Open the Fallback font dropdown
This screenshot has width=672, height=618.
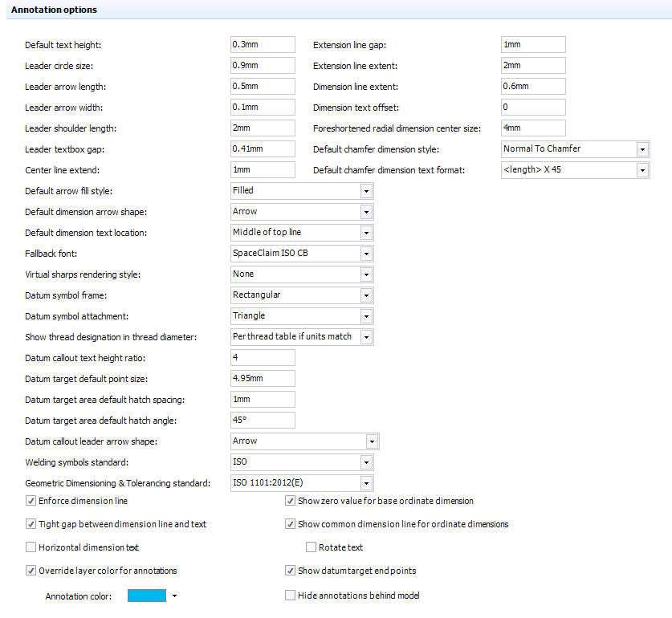(x=366, y=254)
